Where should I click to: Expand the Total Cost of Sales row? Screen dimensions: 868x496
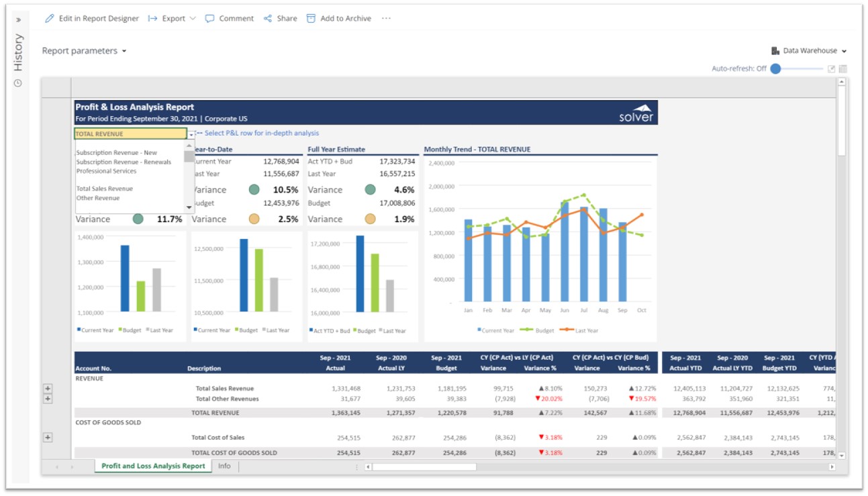pos(48,438)
